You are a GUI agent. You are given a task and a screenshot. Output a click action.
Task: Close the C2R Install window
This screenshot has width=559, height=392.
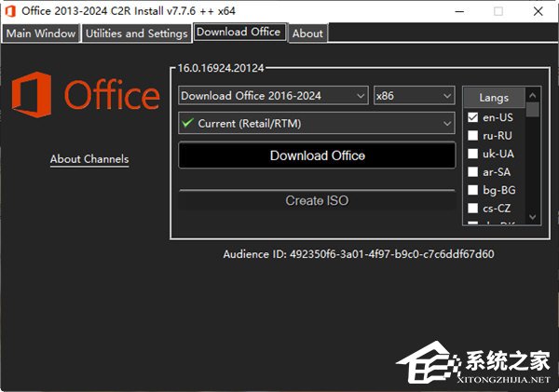point(538,11)
